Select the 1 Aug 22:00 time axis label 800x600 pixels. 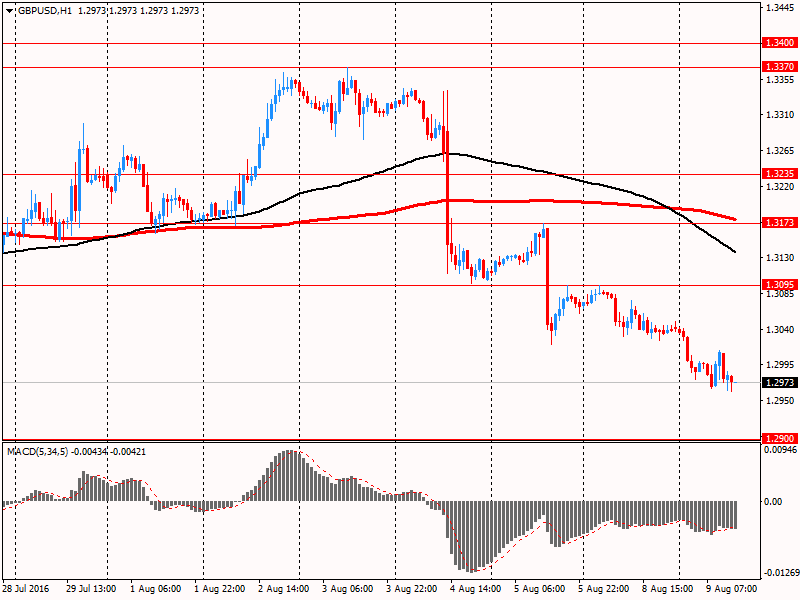(x=219, y=589)
